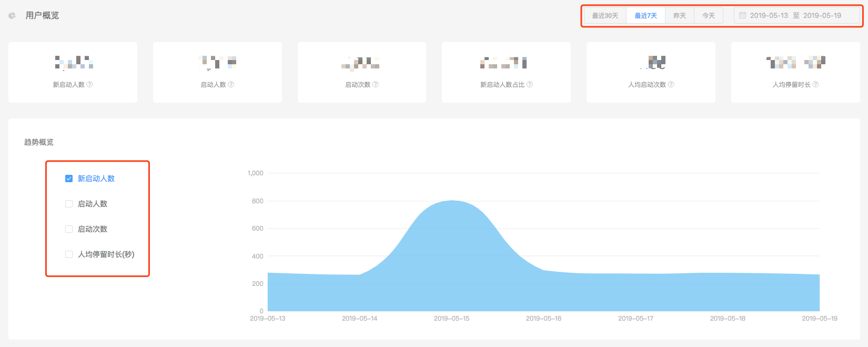Viewport: 868px width, 347px height.
Task: Switch to the 最近7天 tab
Action: [645, 16]
